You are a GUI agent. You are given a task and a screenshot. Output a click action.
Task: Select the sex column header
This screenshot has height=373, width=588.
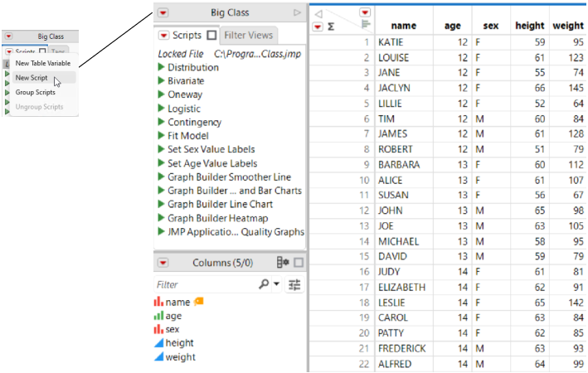(491, 26)
